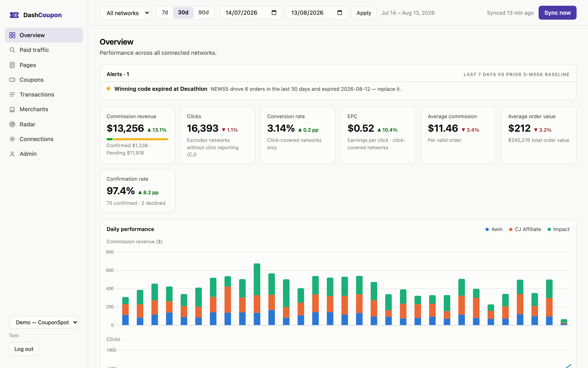Click the end date 13/08/2026 field
The width and height of the screenshot is (588, 368).
pos(317,13)
